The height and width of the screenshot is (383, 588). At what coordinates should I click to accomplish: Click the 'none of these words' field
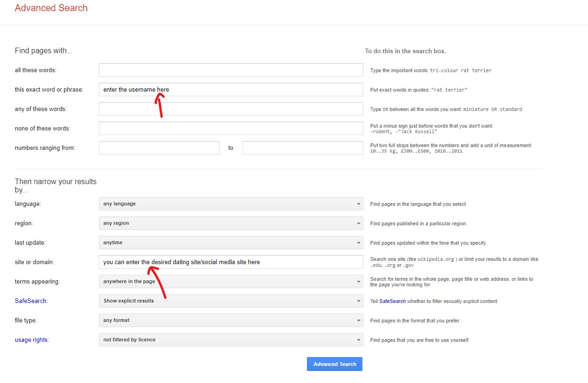231,129
